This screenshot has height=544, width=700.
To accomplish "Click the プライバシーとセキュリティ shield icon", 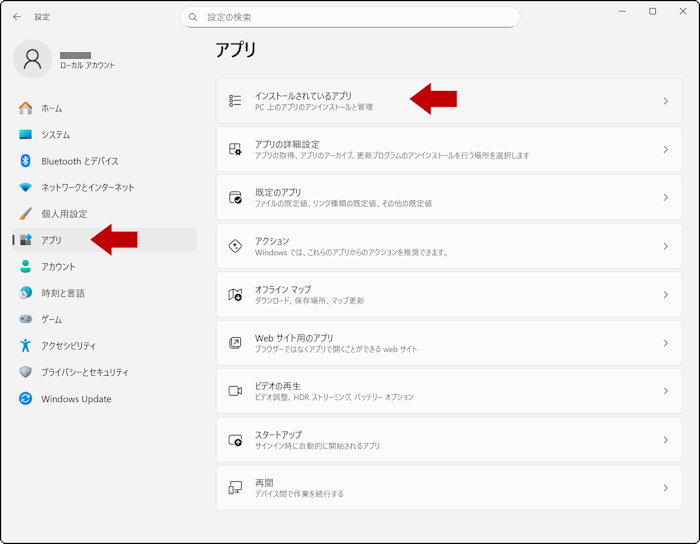I will pos(26,372).
